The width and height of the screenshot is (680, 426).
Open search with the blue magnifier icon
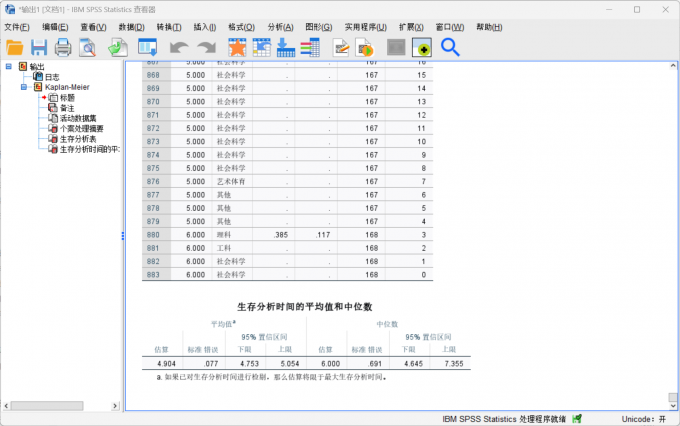pos(450,47)
